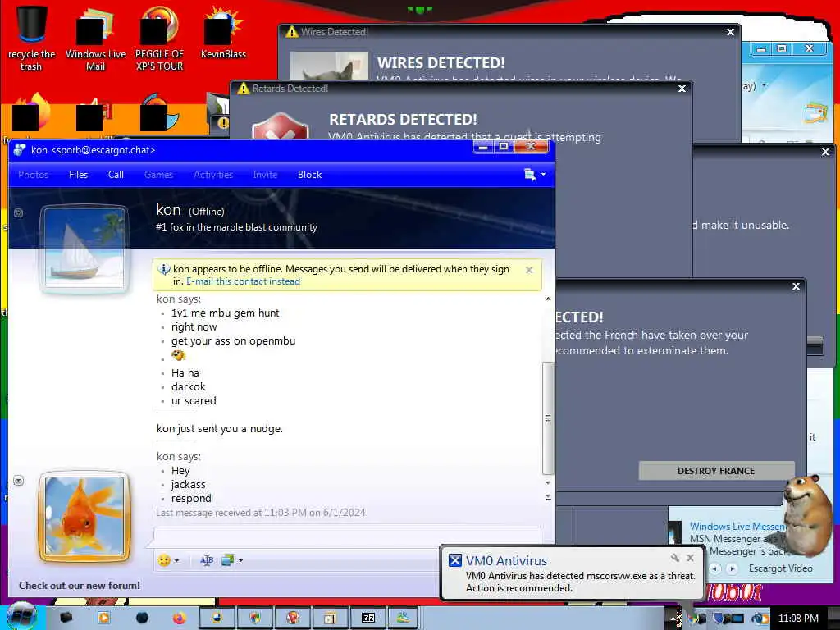Click the Messenger buddies taskbar button
840x630 pixels.
tap(403, 619)
